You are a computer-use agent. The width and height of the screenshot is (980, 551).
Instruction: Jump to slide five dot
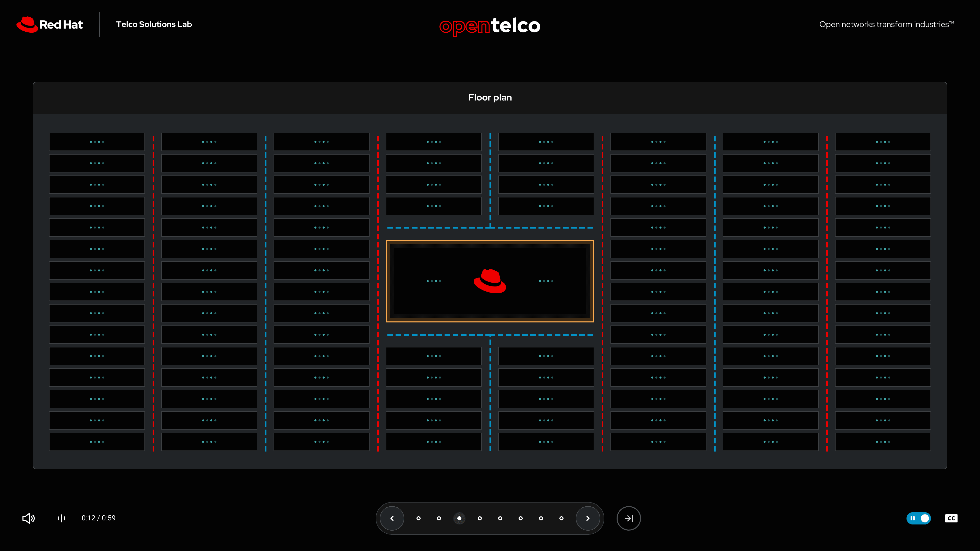tap(500, 518)
